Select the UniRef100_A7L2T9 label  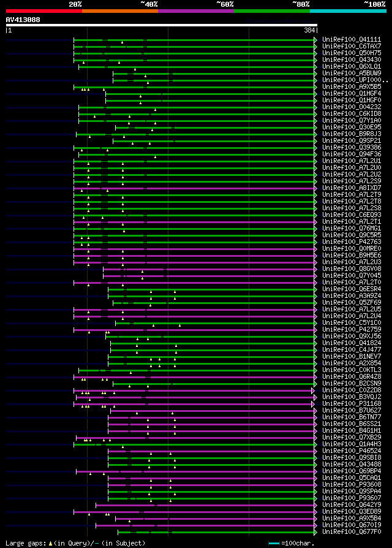pos(352,195)
